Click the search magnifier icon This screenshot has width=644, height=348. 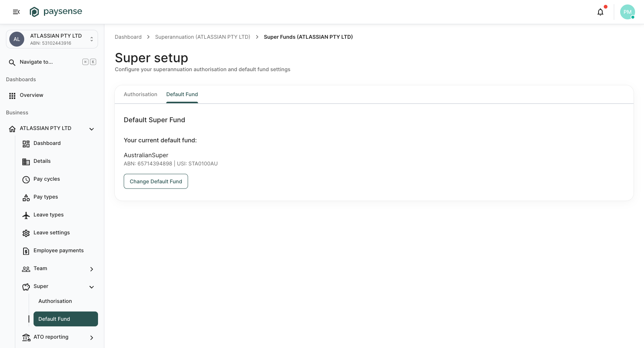pyautogui.click(x=12, y=62)
